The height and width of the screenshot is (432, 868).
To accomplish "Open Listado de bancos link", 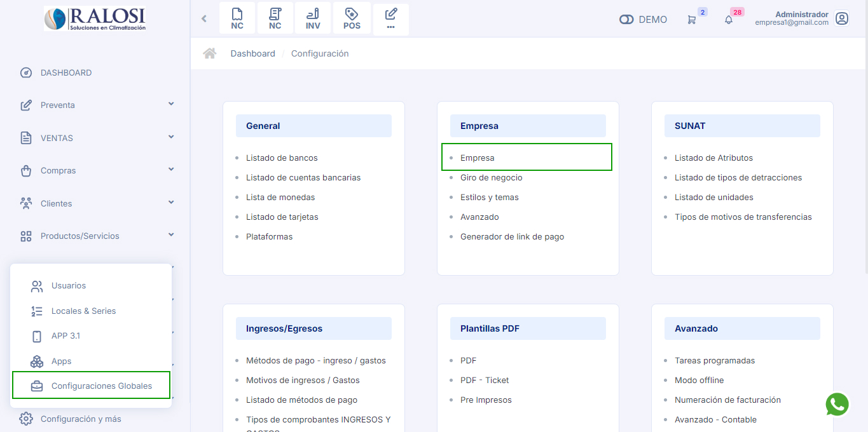I will 282,158.
